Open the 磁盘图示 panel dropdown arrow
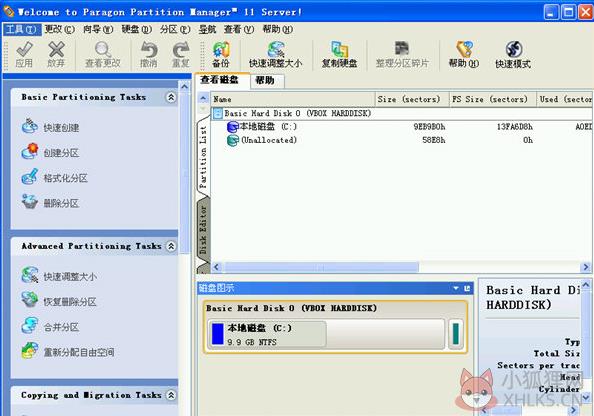The height and width of the screenshot is (416, 594). point(456,288)
